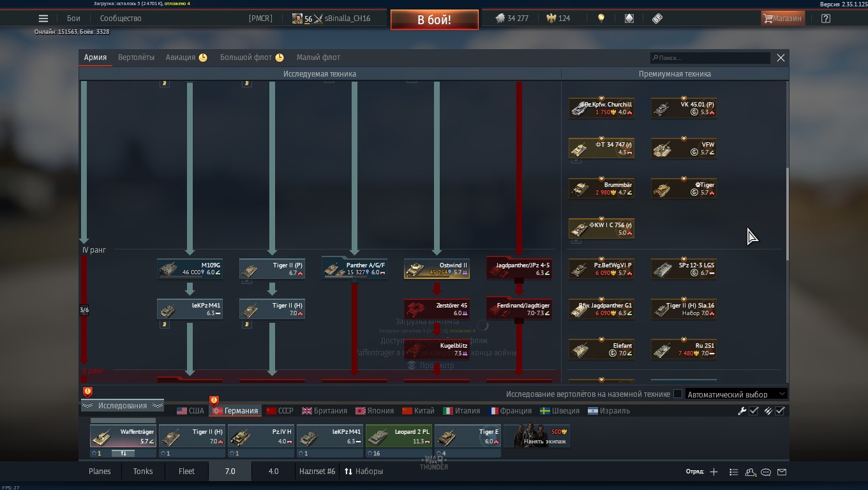Switch to the Tonks preset
The image size is (868, 490).
point(143,471)
